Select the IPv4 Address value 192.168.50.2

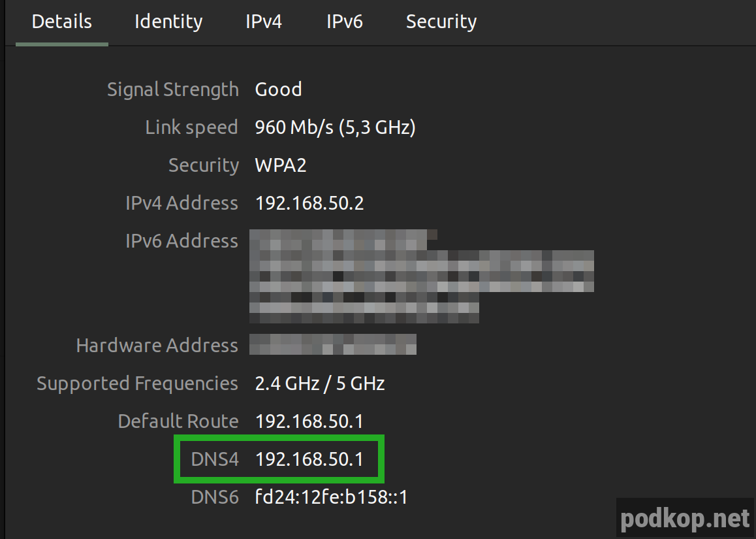[x=309, y=203]
